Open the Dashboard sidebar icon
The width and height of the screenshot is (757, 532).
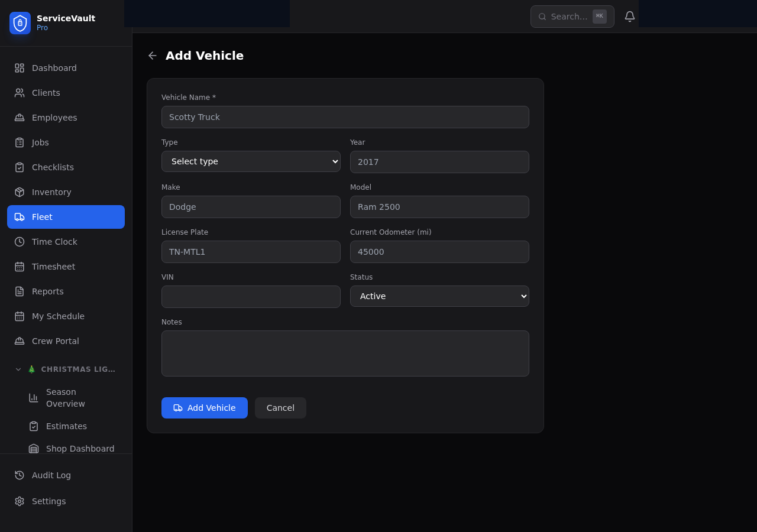pyautogui.click(x=19, y=68)
